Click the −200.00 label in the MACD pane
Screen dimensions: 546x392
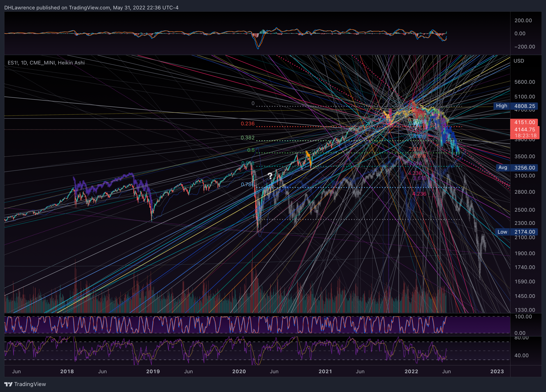(525, 47)
